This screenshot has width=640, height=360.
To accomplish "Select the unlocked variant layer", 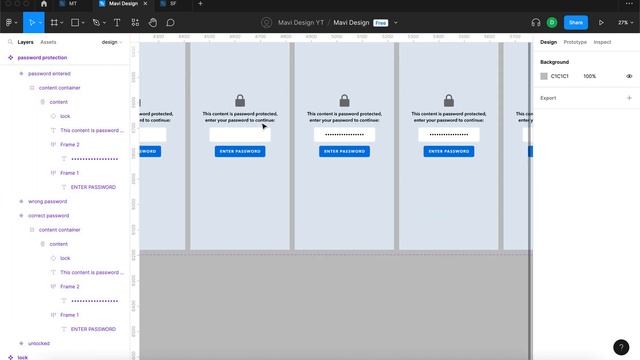I will [39, 344].
